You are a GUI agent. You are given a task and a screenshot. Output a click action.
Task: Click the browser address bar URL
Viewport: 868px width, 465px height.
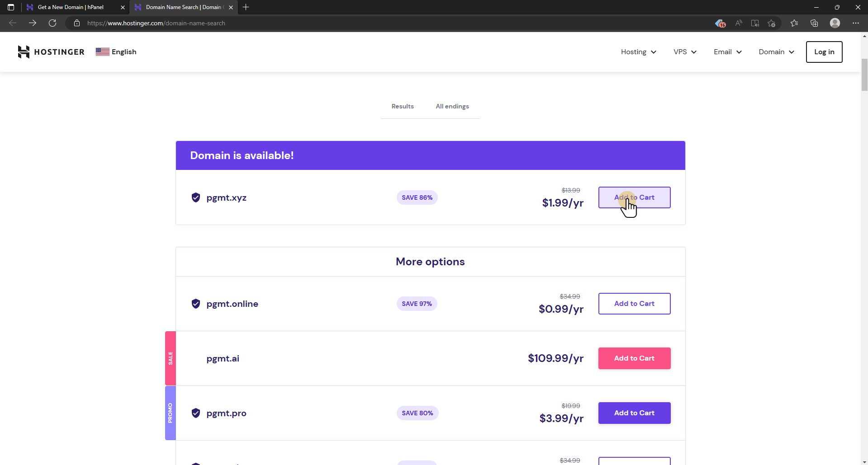pyautogui.click(x=156, y=23)
